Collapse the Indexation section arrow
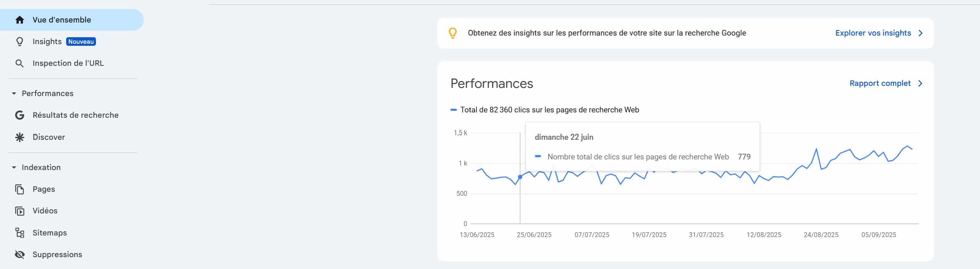 14,168
